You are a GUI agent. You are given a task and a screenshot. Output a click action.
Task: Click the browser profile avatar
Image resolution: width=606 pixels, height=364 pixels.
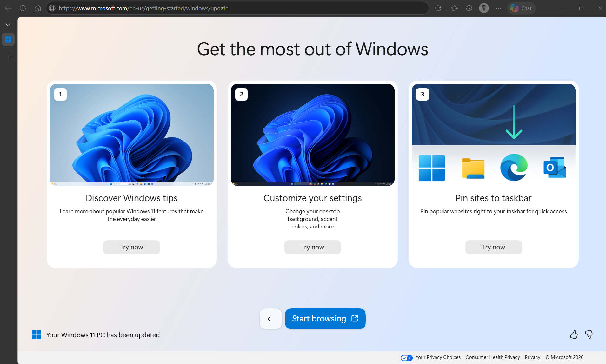click(484, 8)
